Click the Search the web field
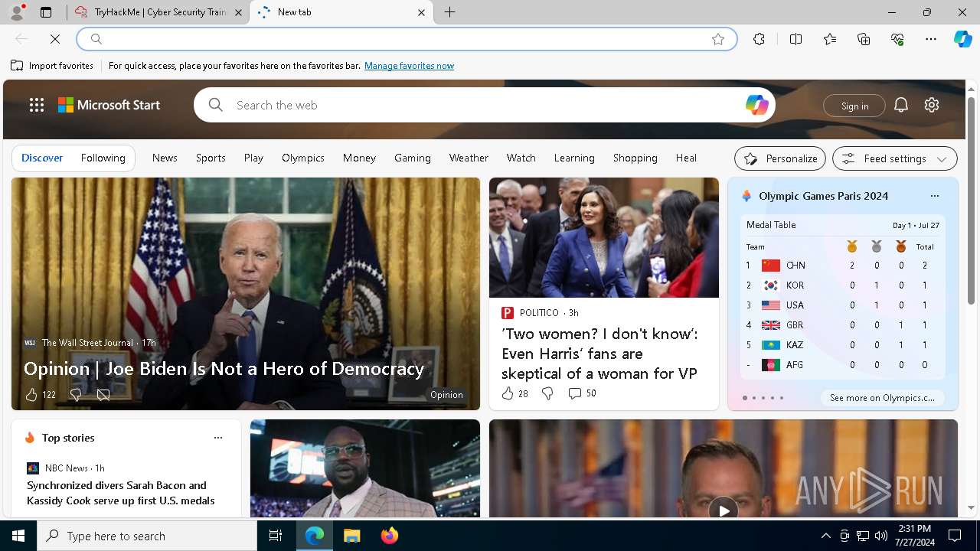 [x=486, y=105]
